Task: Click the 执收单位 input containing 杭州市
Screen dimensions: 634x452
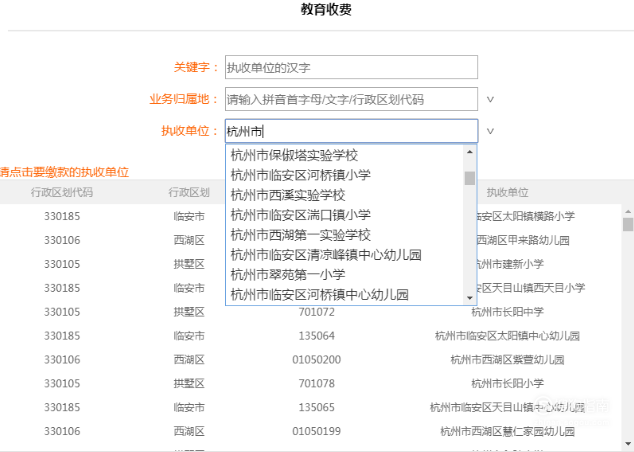Action: coord(351,131)
